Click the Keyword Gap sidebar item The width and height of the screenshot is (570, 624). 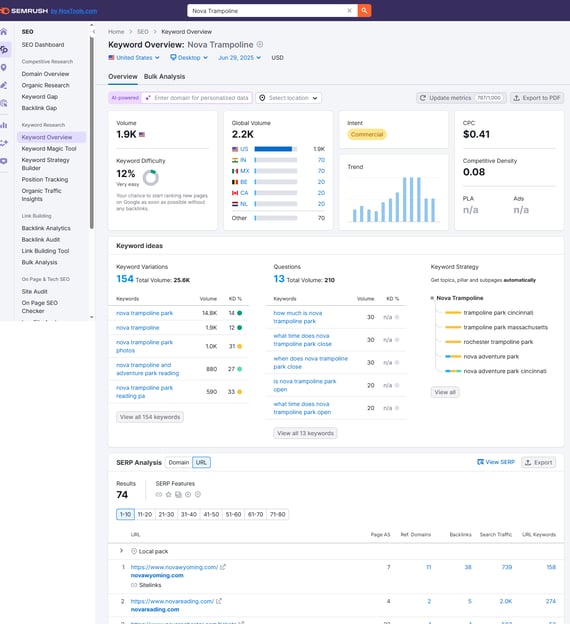[x=40, y=97]
